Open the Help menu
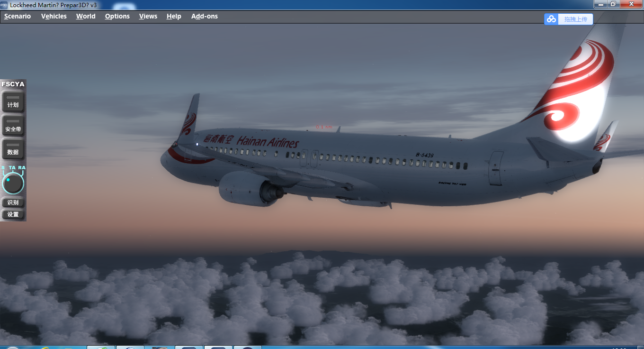Image resolution: width=644 pixels, height=349 pixels. (174, 16)
